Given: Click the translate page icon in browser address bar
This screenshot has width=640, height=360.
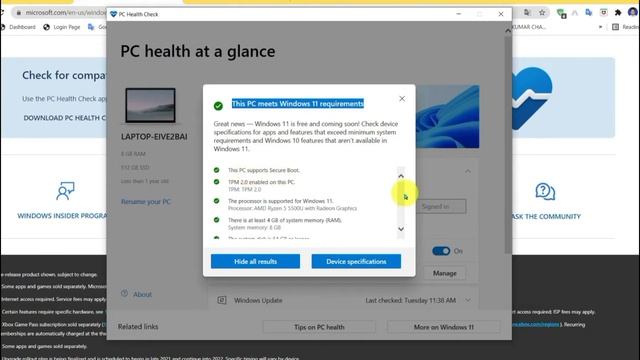Looking at the screenshot, I should pos(527,13).
